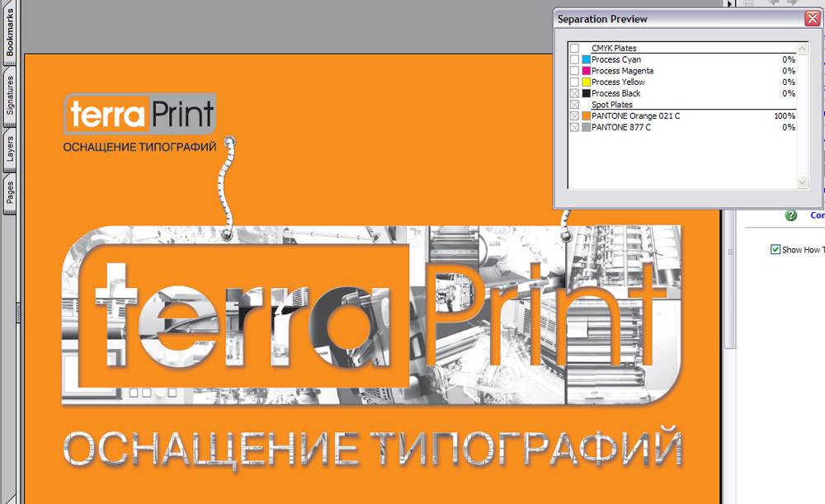825x504 pixels.
Task: Click the plate list scroll up arrow
Action: click(803, 49)
